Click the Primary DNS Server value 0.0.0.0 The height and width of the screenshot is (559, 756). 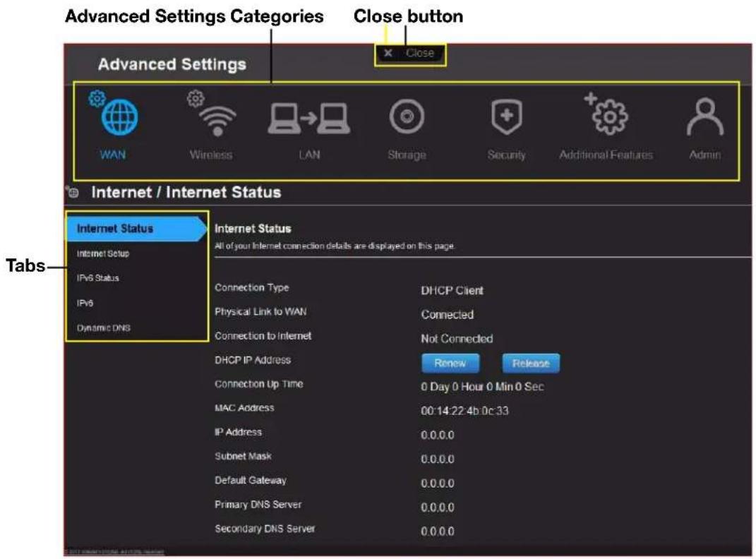[438, 507]
